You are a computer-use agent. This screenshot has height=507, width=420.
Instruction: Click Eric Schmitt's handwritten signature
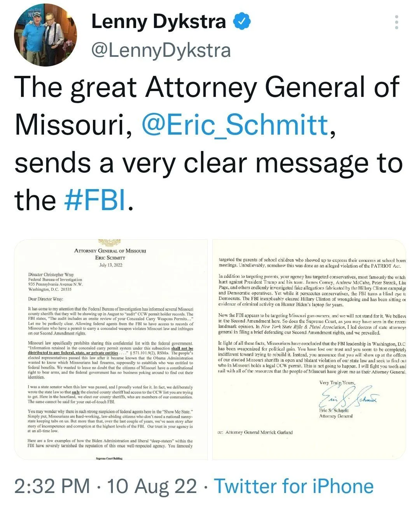pos(348,396)
